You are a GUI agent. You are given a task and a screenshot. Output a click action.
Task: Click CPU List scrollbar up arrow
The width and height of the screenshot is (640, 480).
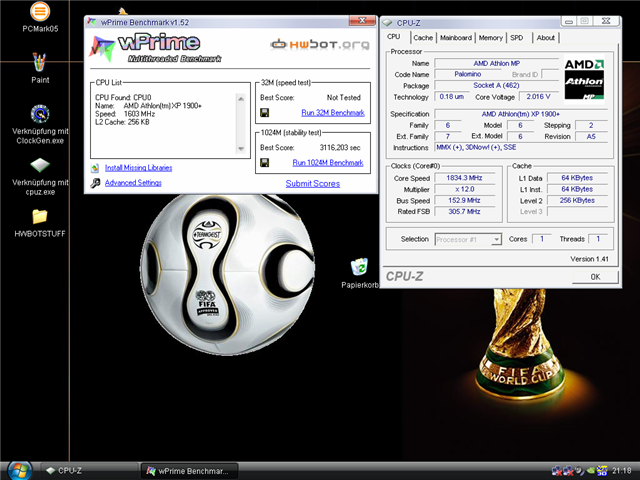coord(241,98)
